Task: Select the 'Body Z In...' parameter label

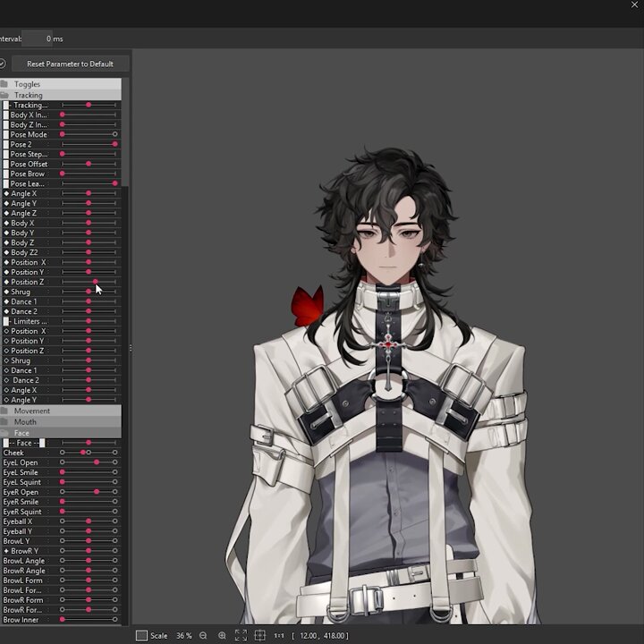Action: (x=29, y=125)
